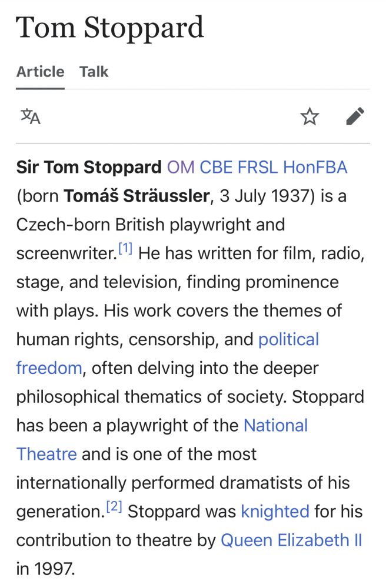Click the bold name Tomáš Sträussler
This screenshot has width=386, height=588.
(137, 196)
